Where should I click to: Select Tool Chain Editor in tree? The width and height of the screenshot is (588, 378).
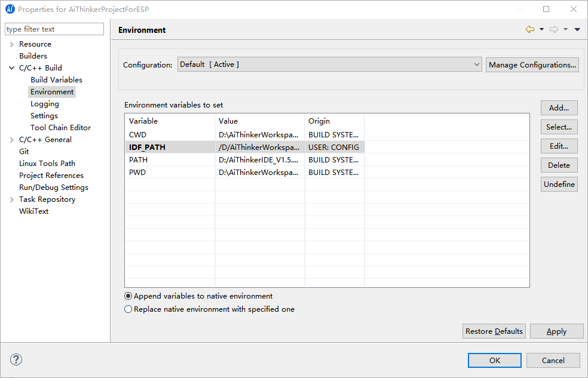pos(60,128)
